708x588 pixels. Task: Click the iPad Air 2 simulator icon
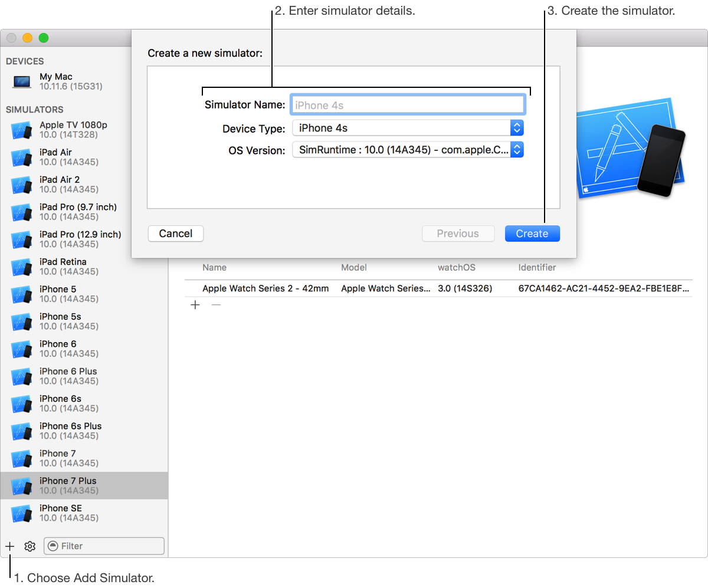(21, 185)
